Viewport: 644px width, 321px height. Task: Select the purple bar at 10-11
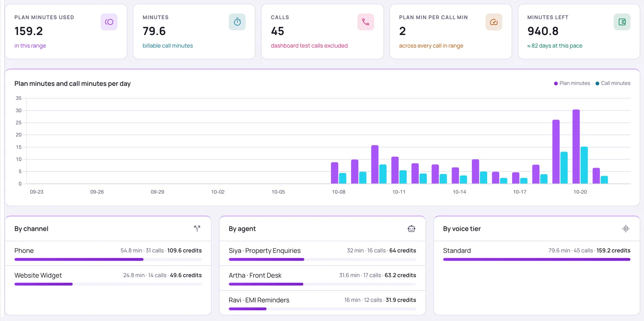395,170
